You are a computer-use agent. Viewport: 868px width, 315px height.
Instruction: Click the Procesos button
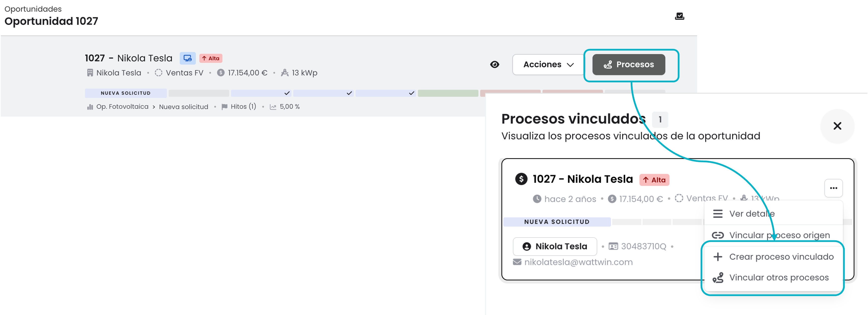pyautogui.click(x=628, y=64)
